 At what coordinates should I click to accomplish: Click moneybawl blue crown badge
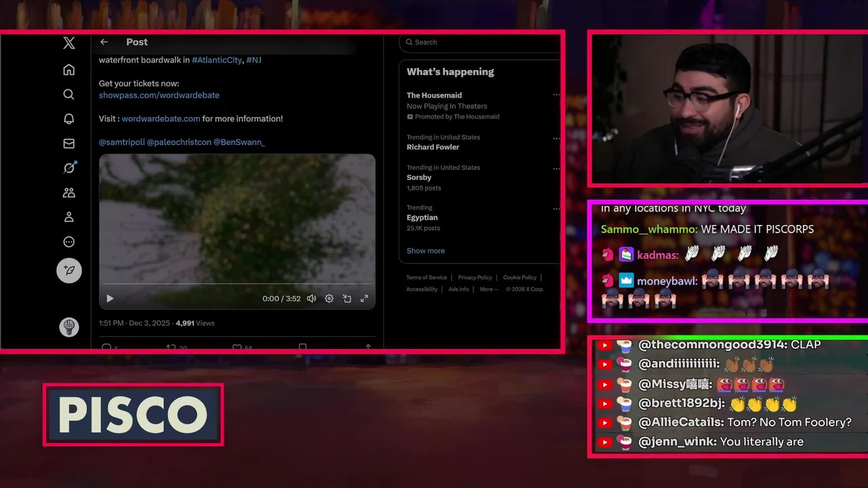626,281
